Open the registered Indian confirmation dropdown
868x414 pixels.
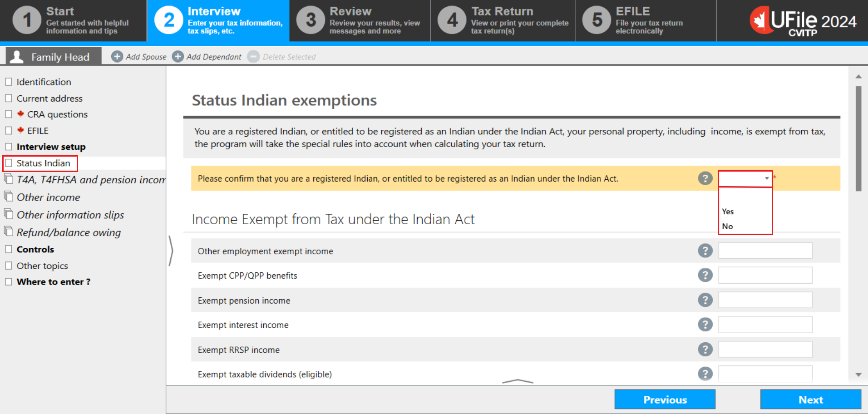click(x=745, y=178)
